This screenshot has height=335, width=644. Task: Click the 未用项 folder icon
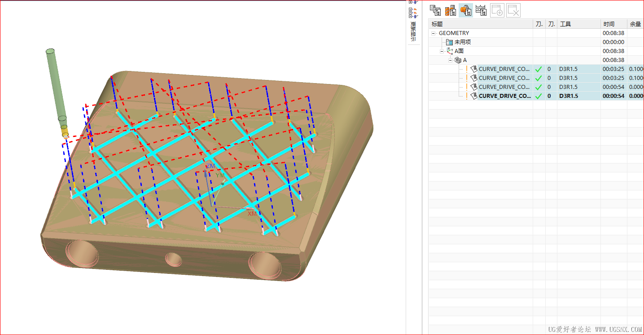[449, 42]
